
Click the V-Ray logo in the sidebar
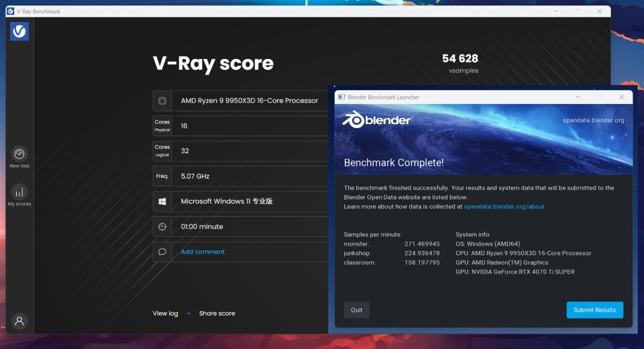pyautogui.click(x=19, y=32)
